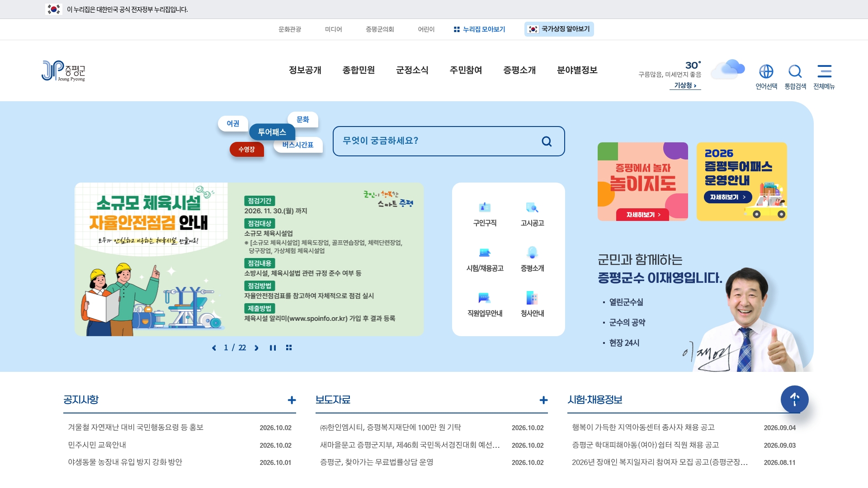Image resolution: width=868 pixels, height=488 pixels.
Task: Open the 증평군의회 top link
Action: click(x=380, y=29)
